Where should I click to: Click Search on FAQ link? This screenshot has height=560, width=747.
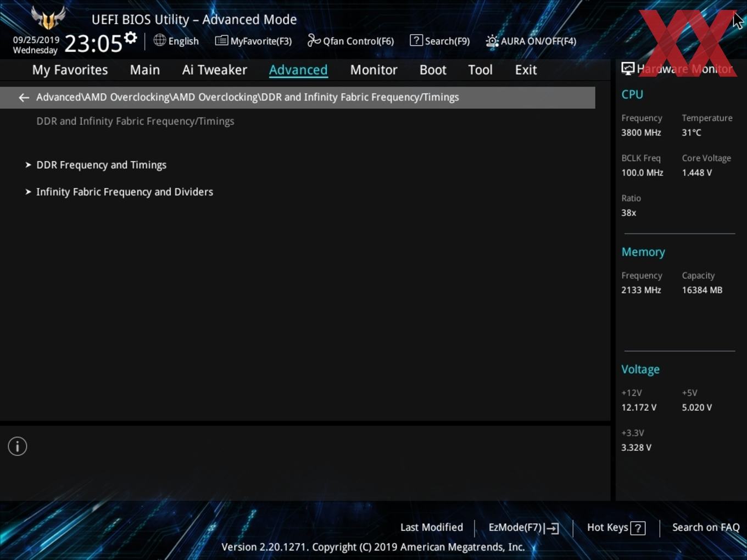[706, 527]
